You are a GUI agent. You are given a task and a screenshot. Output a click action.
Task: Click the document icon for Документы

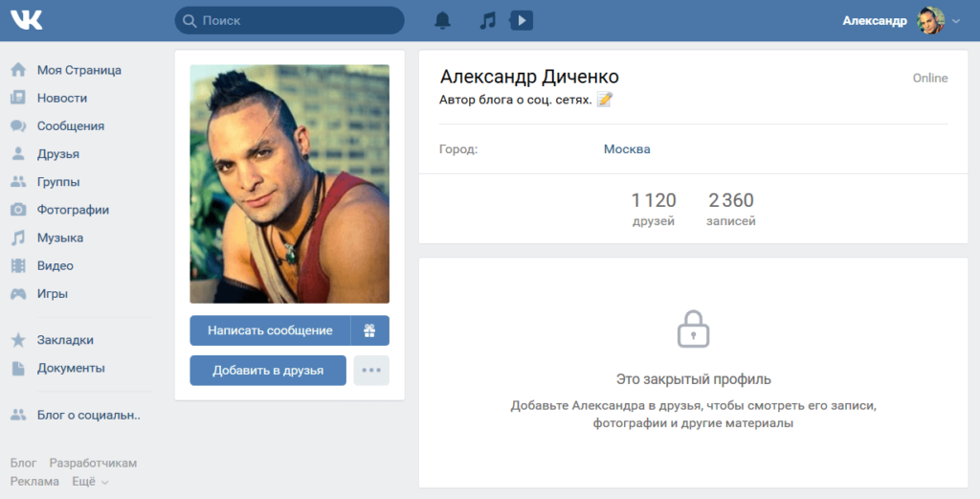click(18, 368)
